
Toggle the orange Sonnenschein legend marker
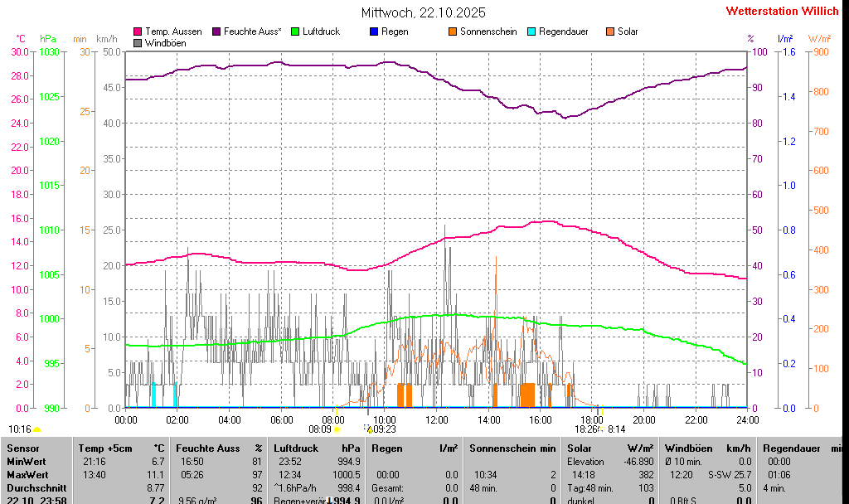(453, 31)
